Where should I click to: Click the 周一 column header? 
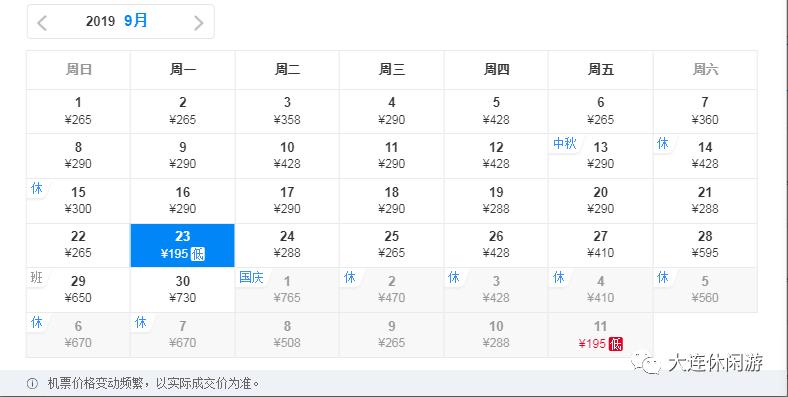coord(182,70)
